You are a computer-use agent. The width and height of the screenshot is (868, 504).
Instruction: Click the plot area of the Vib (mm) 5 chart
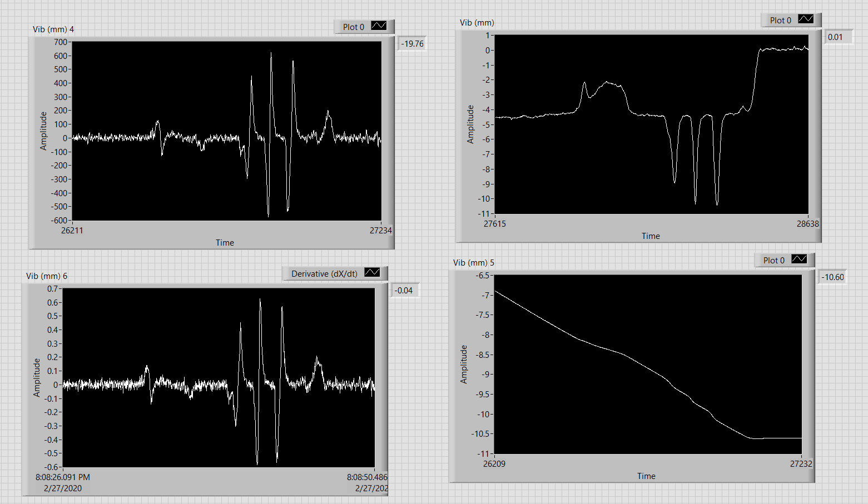click(x=648, y=365)
